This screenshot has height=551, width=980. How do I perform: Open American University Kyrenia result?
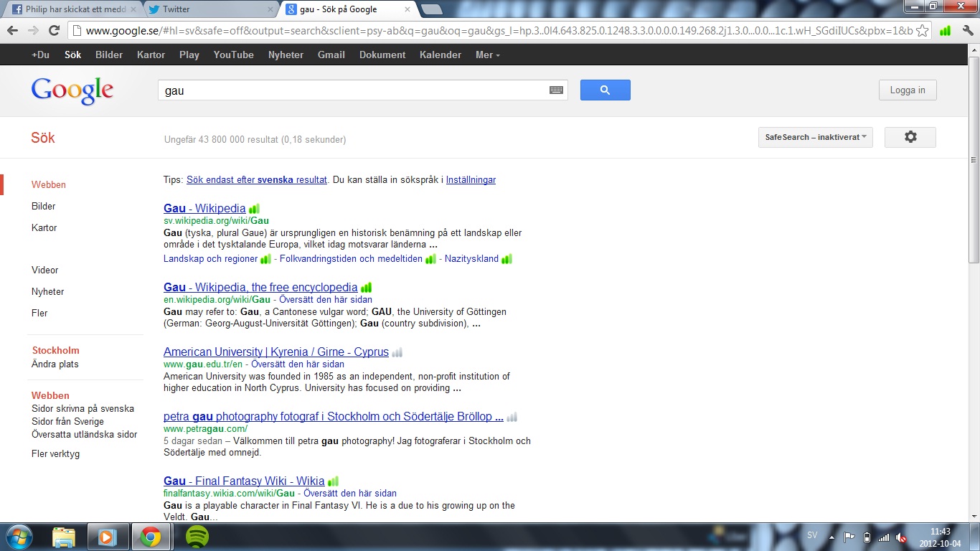(x=276, y=352)
